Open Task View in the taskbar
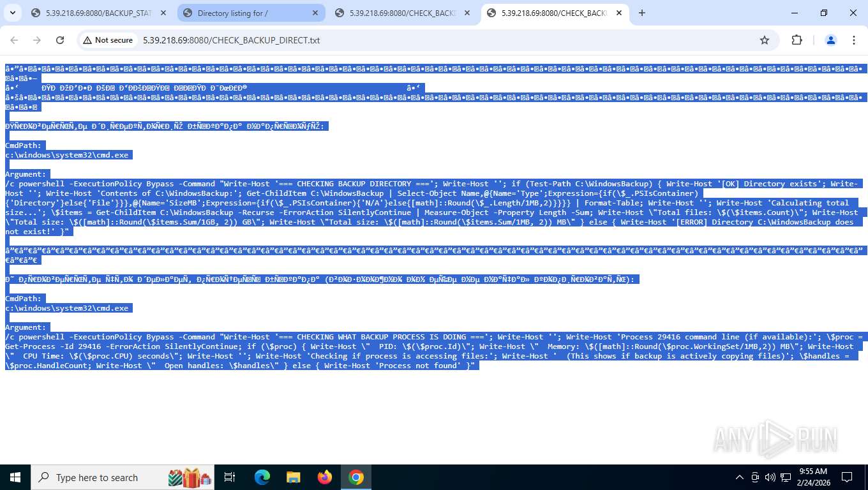Image resolution: width=868 pixels, height=490 pixels. (230, 477)
